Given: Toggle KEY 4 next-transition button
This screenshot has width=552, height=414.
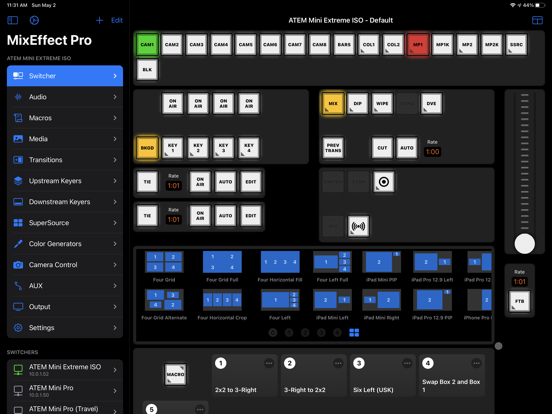Looking at the screenshot, I should tap(249, 148).
